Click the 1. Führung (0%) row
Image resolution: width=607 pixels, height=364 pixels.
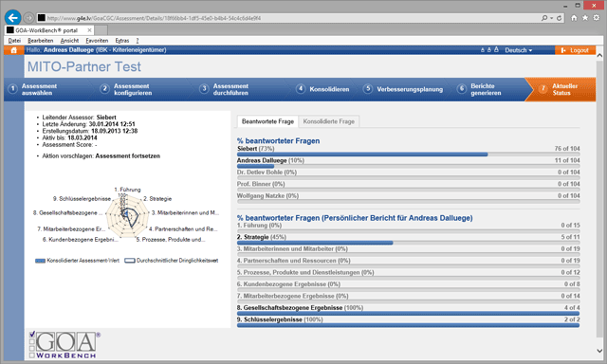(409, 227)
